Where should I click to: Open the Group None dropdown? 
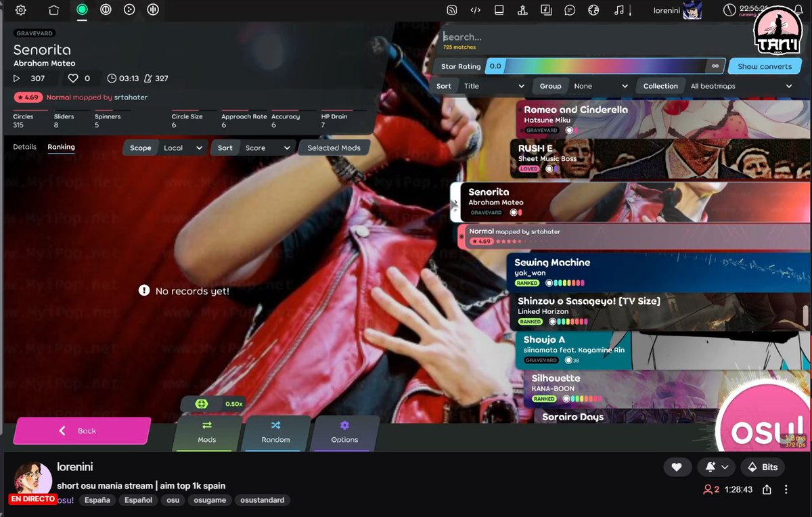pyautogui.click(x=584, y=86)
